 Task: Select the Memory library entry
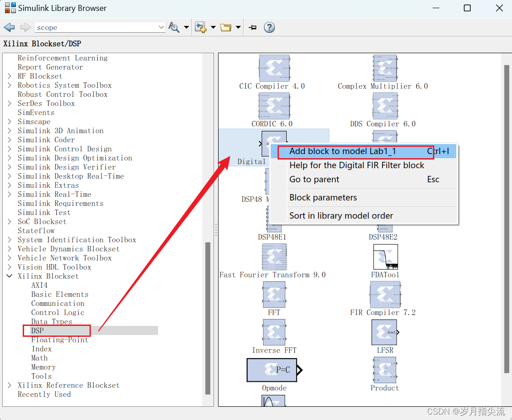[x=44, y=367]
